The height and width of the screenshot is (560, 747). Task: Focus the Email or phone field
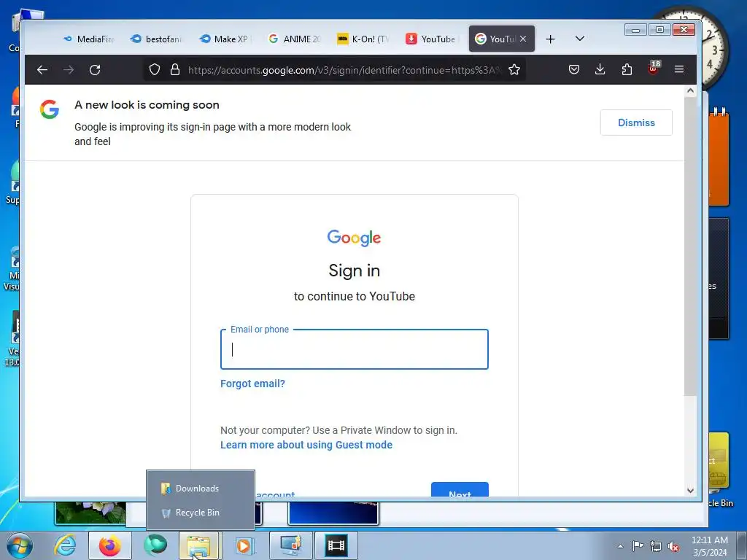pyautogui.click(x=355, y=349)
